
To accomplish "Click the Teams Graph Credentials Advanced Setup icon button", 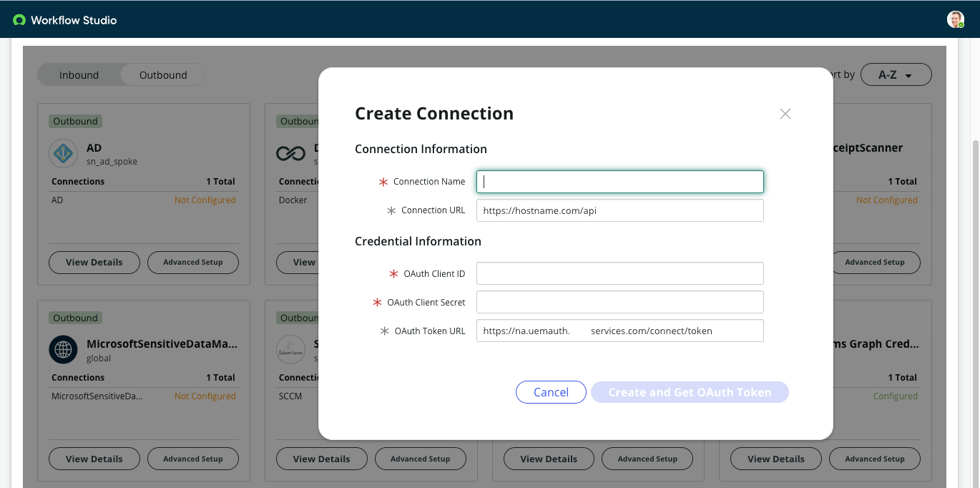I will coord(874,459).
